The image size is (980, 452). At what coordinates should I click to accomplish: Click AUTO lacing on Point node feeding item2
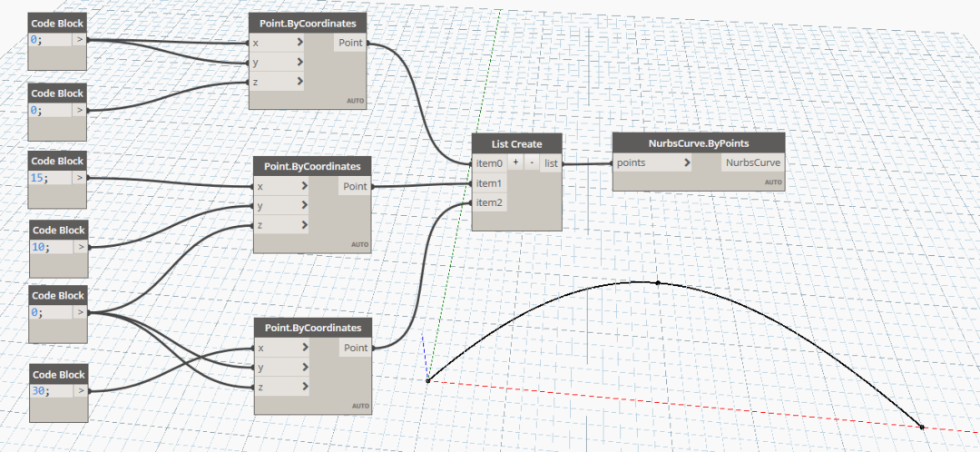(360, 406)
